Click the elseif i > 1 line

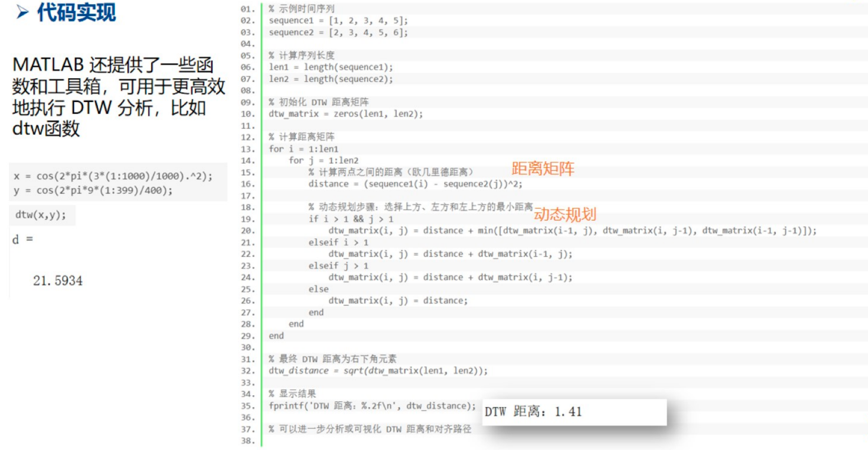[x=339, y=242]
